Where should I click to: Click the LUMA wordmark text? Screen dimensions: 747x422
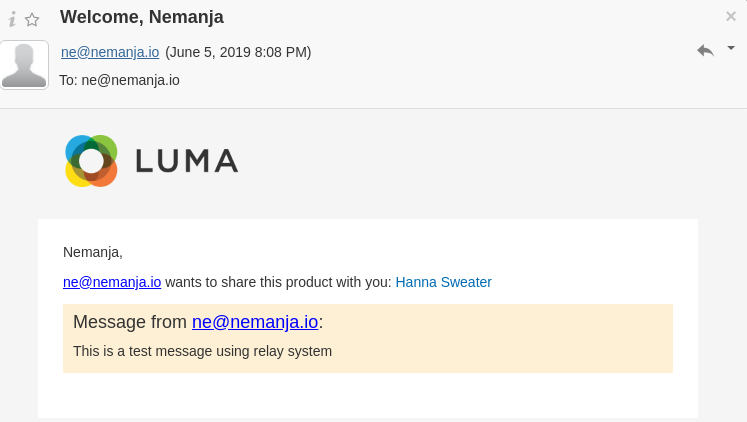[187, 161]
